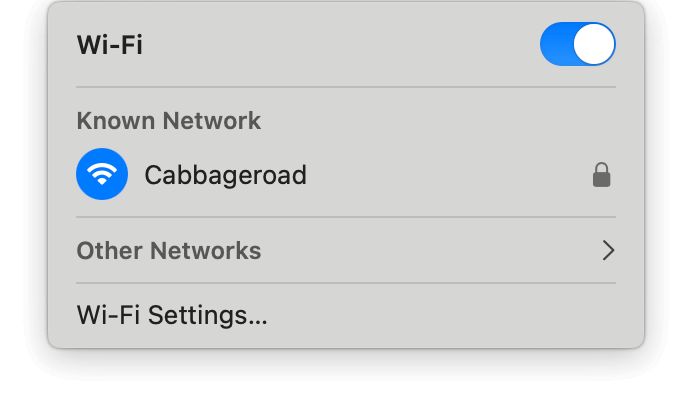The height and width of the screenshot is (404, 692).
Task: Disconnect via the connected network's round icon
Action: click(102, 175)
